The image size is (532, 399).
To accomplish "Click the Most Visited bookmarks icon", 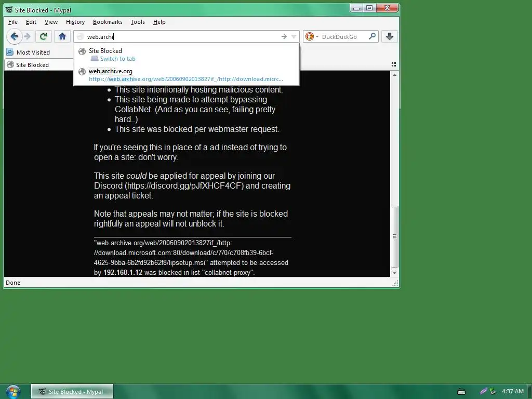I will point(10,52).
